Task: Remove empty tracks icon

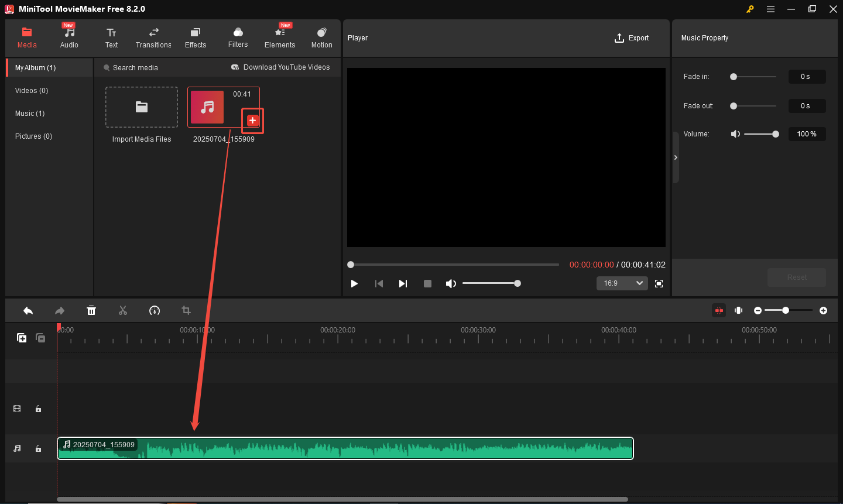Action: pos(40,338)
